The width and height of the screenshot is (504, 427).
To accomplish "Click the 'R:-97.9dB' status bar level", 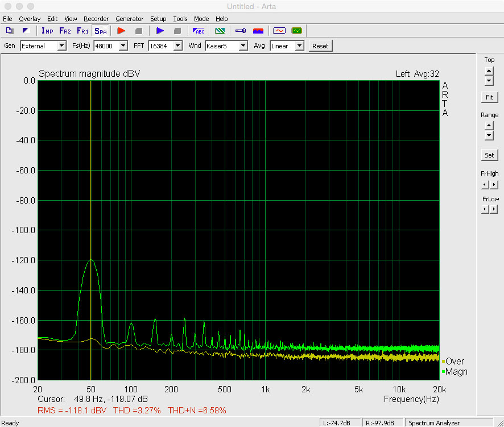I will tap(382, 423).
